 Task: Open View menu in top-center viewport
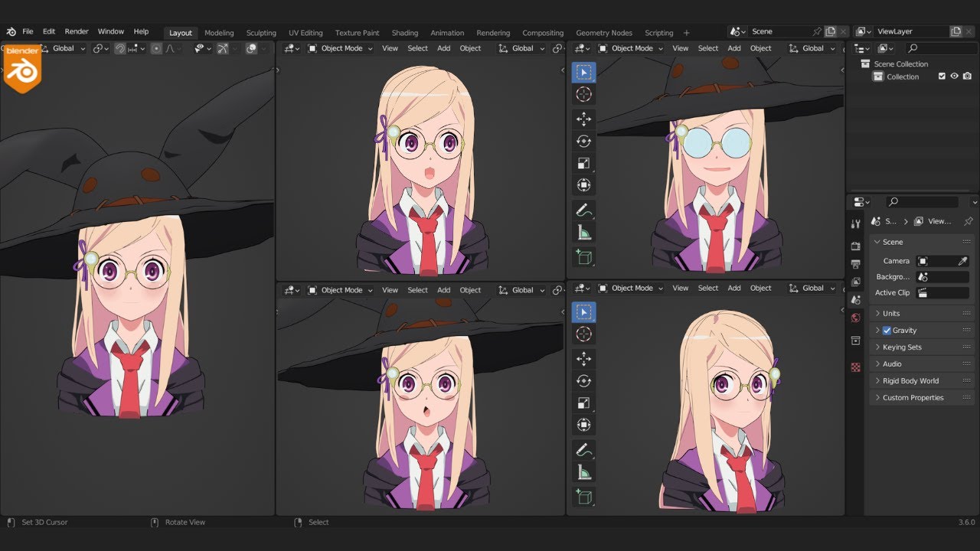click(390, 48)
